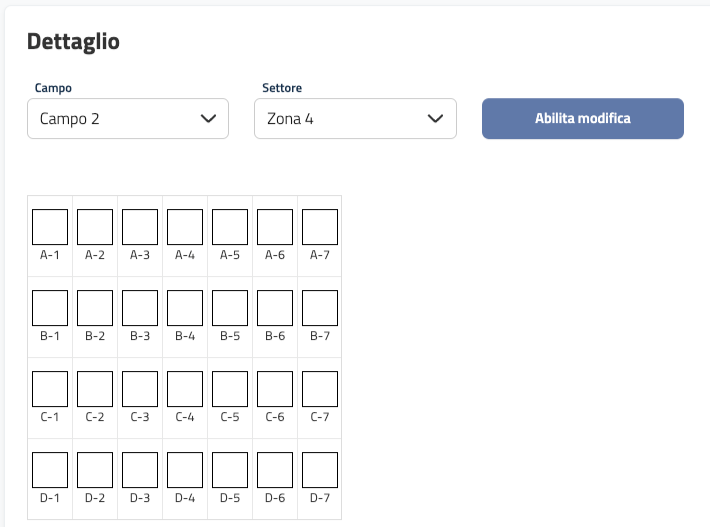Check the D-7 square
The height and width of the screenshot is (527, 710).
point(320,470)
